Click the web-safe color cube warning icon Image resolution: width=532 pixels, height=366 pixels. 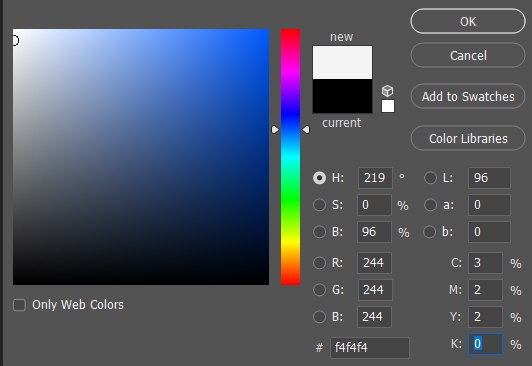(x=387, y=91)
